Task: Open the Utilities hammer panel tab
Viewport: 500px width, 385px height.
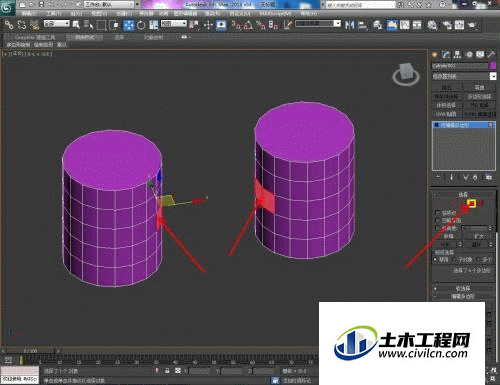Action: (x=491, y=55)
